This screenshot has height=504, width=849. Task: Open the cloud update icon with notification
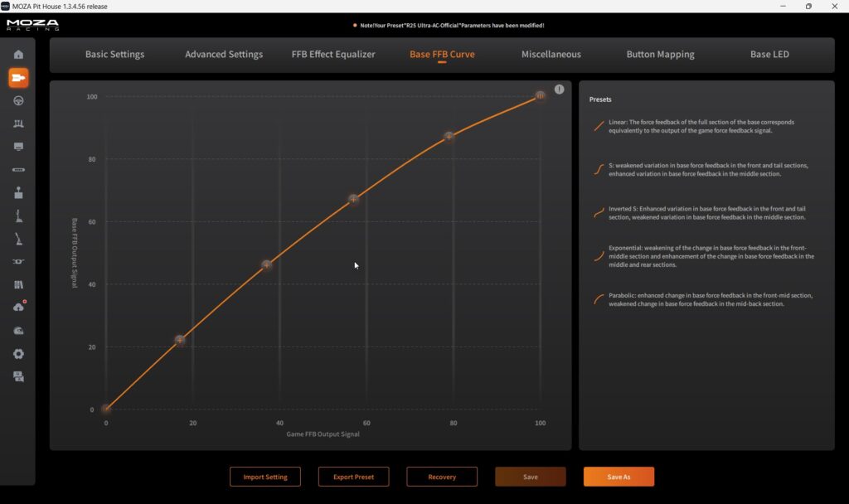[18, 307]
